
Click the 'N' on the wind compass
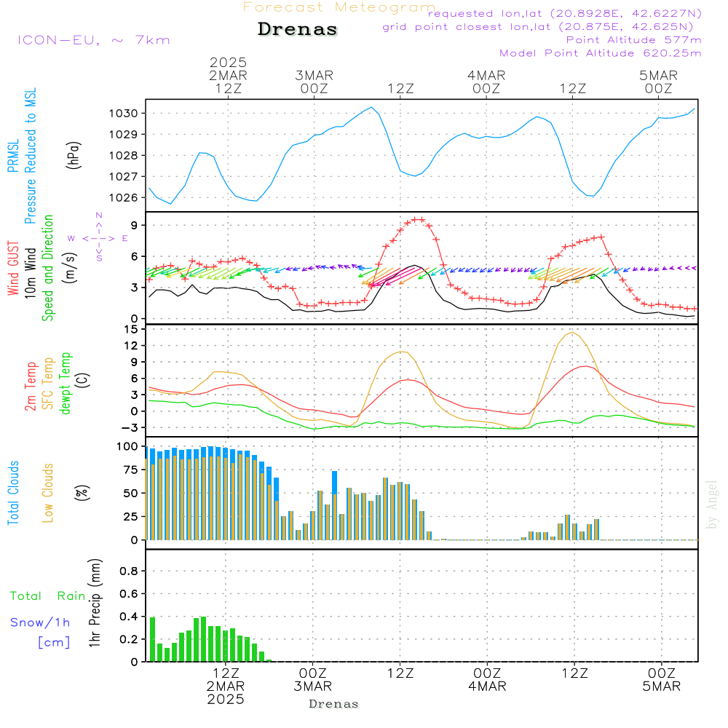click(99, 215)
